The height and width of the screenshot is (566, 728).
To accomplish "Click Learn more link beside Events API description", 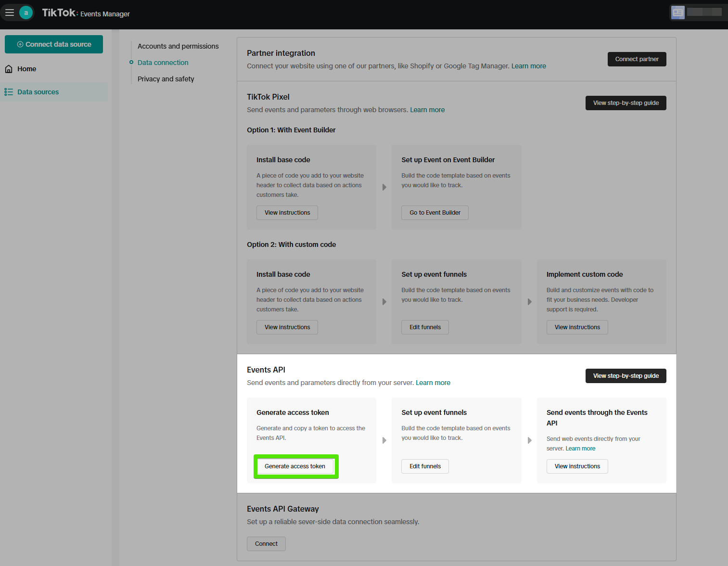I will (x=433, y=383).
